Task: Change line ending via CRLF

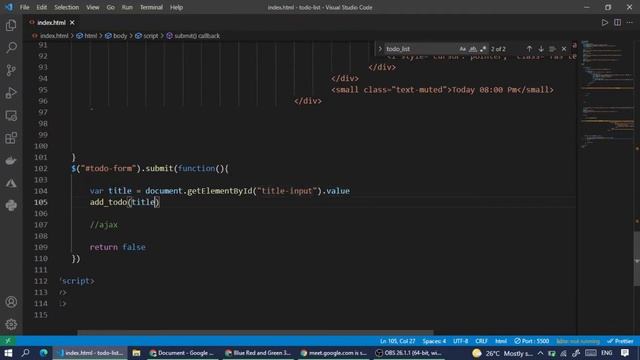Action: pos(481,341)
